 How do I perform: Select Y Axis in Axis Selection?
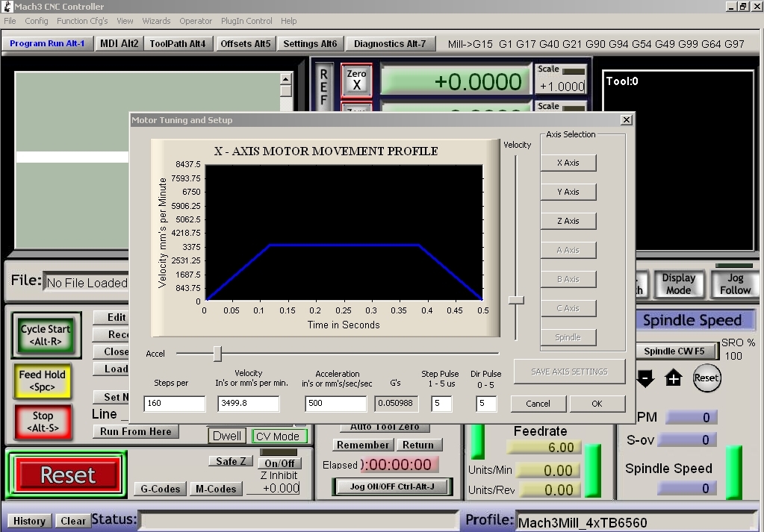[568, 192]
